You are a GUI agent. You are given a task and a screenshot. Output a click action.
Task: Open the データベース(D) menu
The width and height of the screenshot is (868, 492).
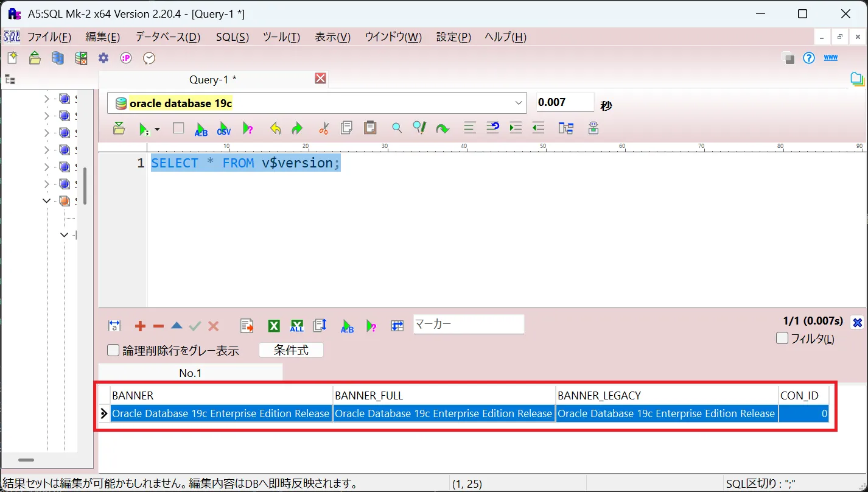[x=167, y=37]
